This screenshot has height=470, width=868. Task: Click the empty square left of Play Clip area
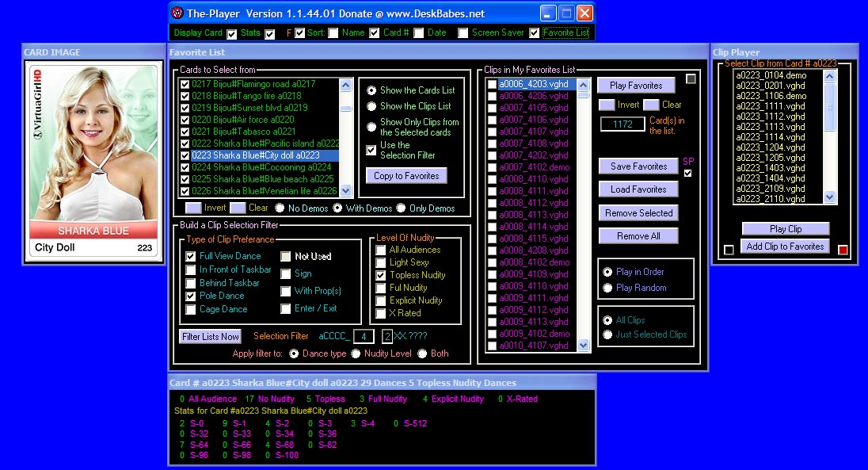coord(729,250)
